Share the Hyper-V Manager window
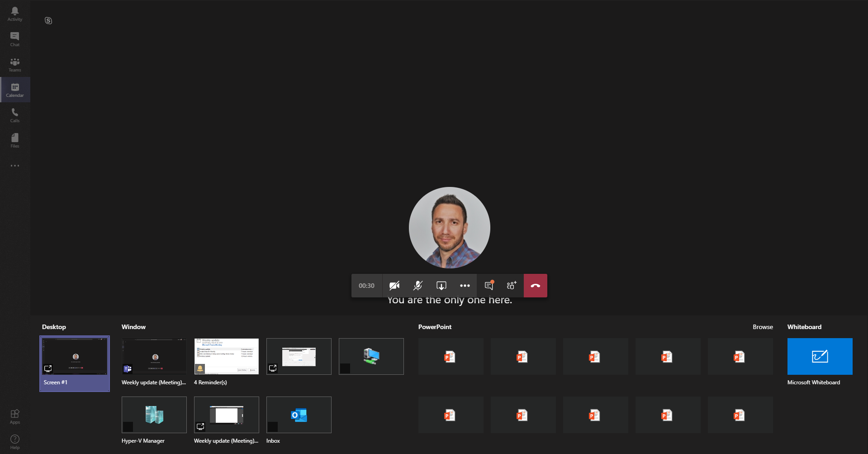The image size is (868, 454). tap(154, 415)
